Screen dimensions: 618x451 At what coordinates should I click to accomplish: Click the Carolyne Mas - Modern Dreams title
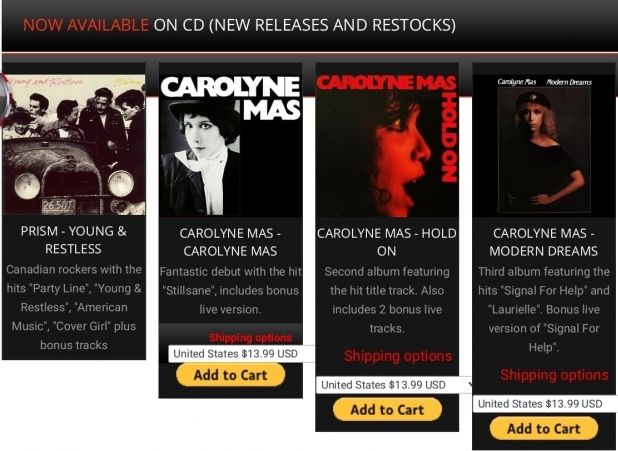tap(544, 242)
